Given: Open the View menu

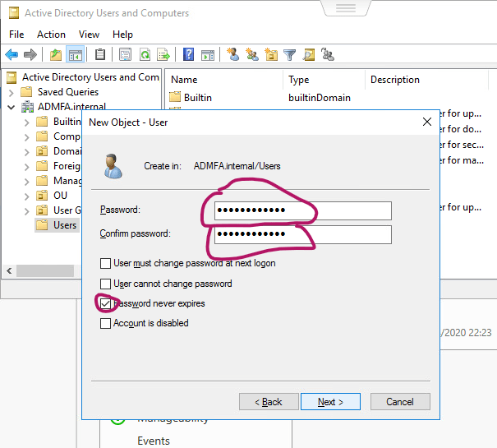Looking at the screenshot, I should coord(89,35).
